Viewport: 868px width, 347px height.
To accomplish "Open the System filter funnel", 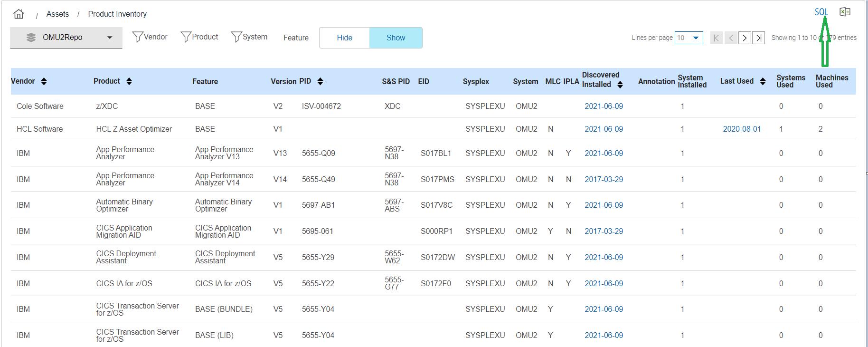I will [x=236, y=37].
